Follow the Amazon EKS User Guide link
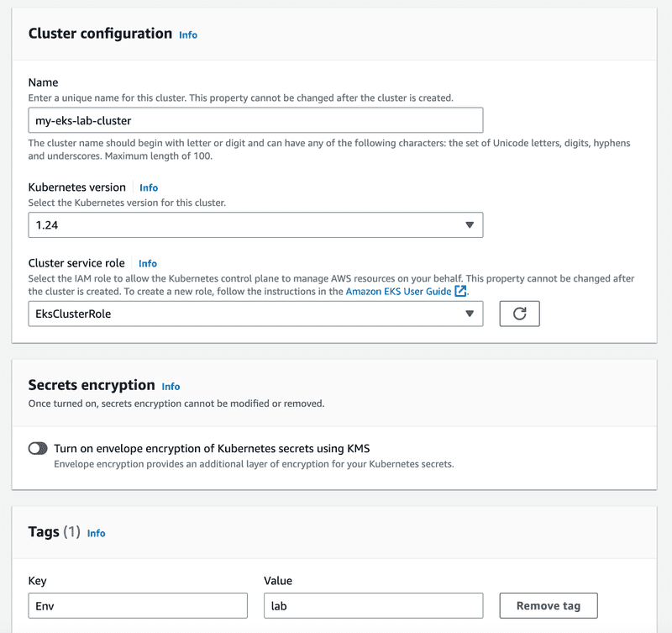 [x=398, y=291]
